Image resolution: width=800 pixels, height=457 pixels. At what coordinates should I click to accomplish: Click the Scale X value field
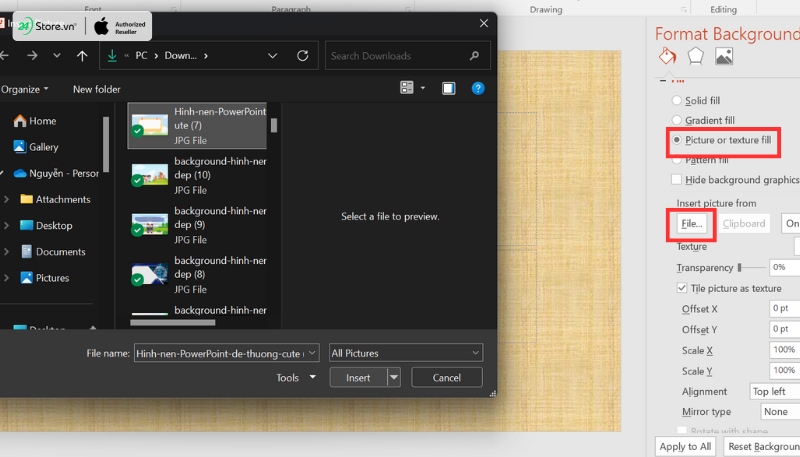(785, 349)
